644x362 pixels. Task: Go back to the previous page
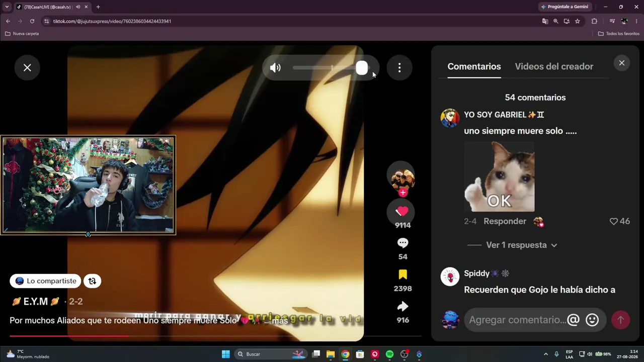click(8, 21)
